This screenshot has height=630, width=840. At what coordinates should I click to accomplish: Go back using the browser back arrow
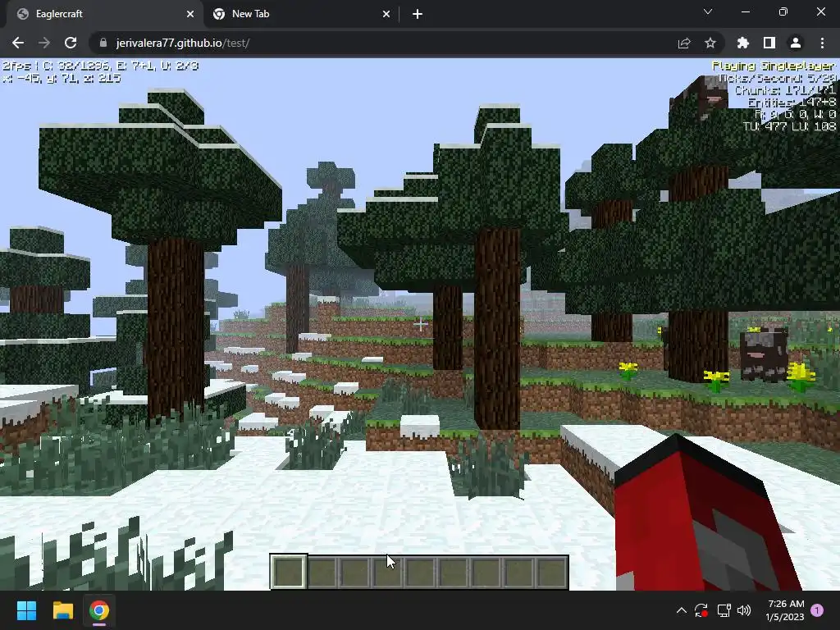coord(18,43)
